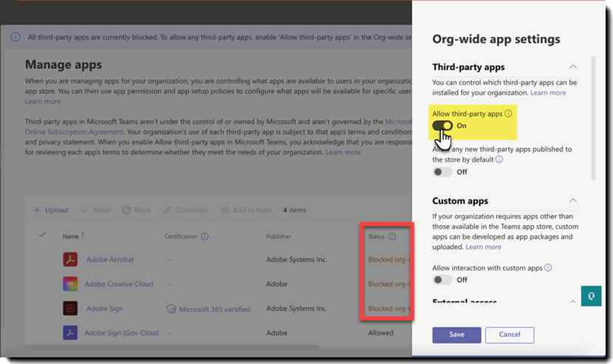613x364 pixels.
Task: Click the Adobe Sign app icon
Action: 70,309
